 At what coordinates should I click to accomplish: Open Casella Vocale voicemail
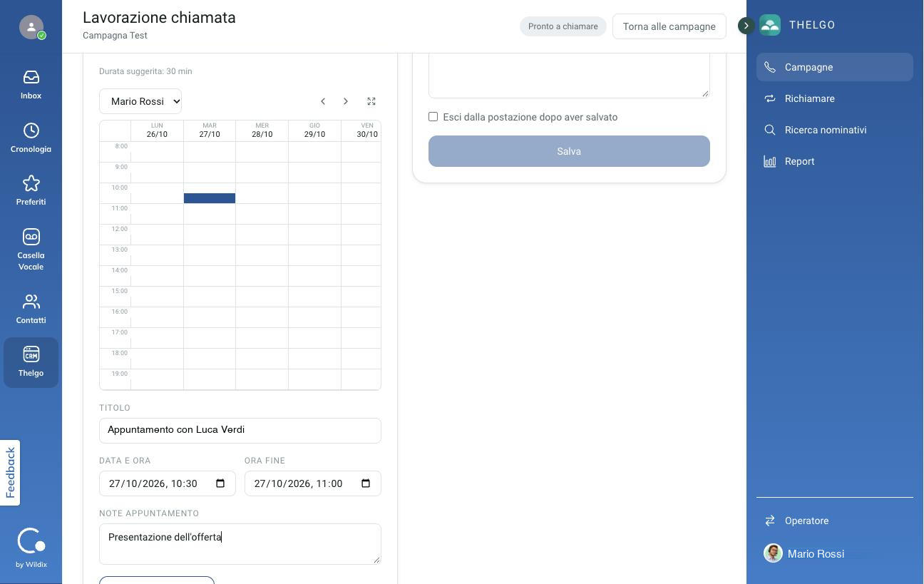pos(31,250)
